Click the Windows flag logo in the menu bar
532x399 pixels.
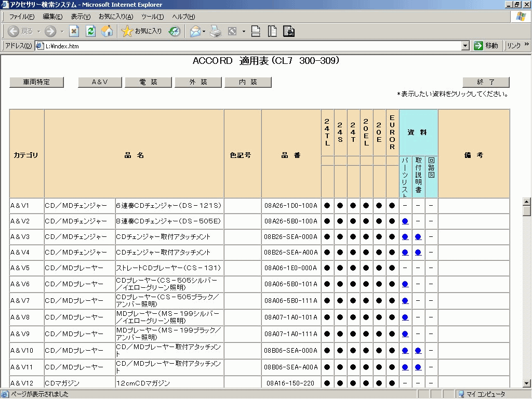click(521, 16)
